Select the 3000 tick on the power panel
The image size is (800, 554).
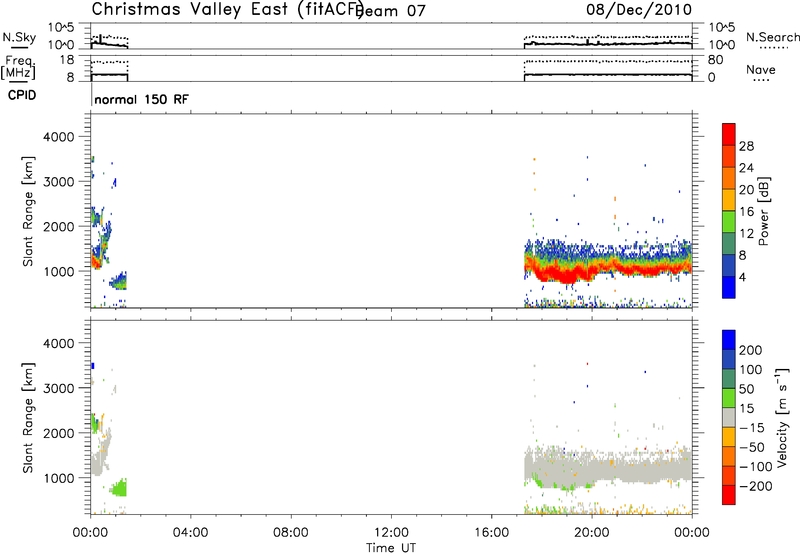pyautogui.click(x=58, y=182)
